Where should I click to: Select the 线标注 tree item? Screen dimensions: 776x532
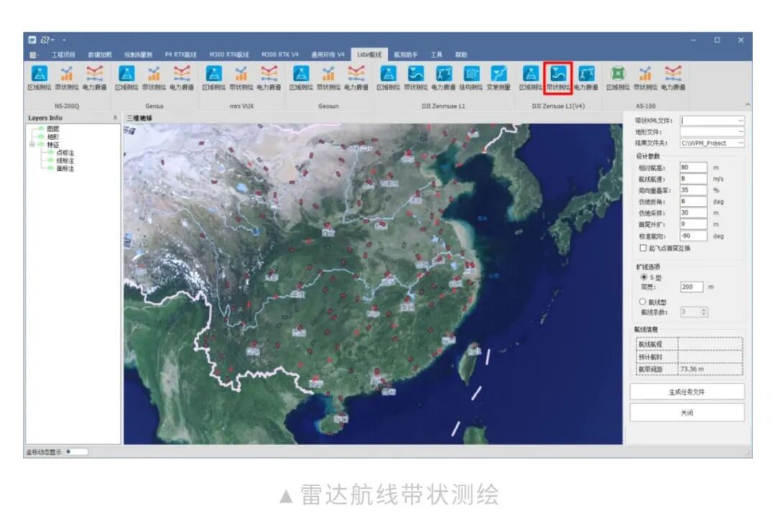tap(65, 161)
